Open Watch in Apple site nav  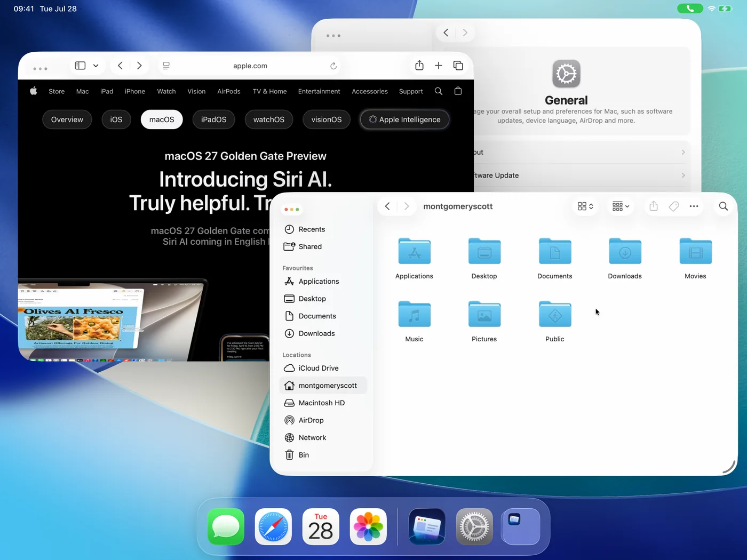click(x=166, y=91)
